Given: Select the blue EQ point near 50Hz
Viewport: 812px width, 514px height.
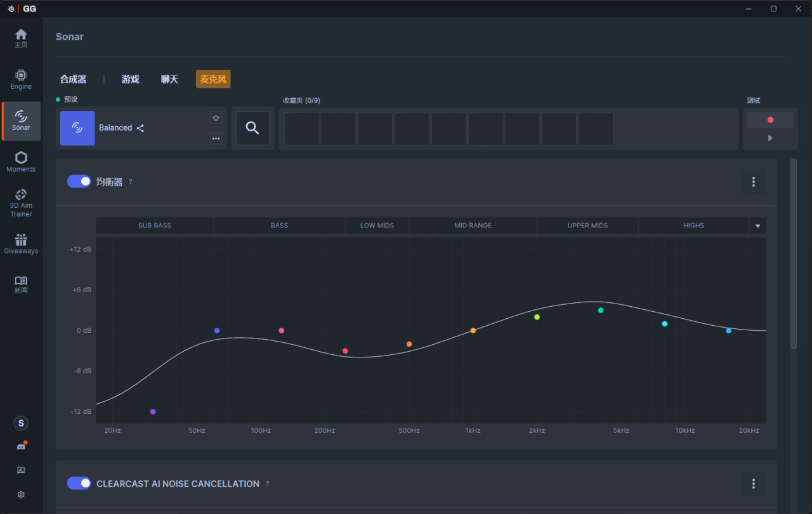Looking at the screenshot, I should (x=217, y=331).
